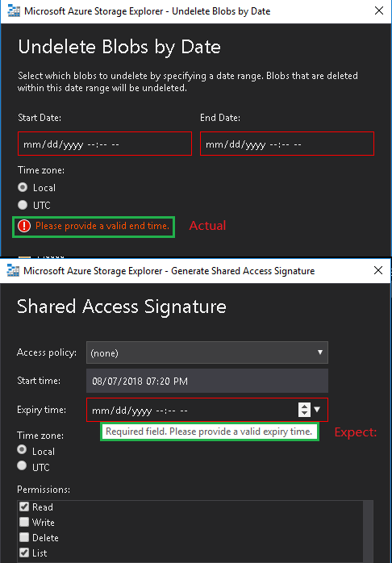Enable the Delete permission checkbox
392x563 pixels.
tap(24, 537)
